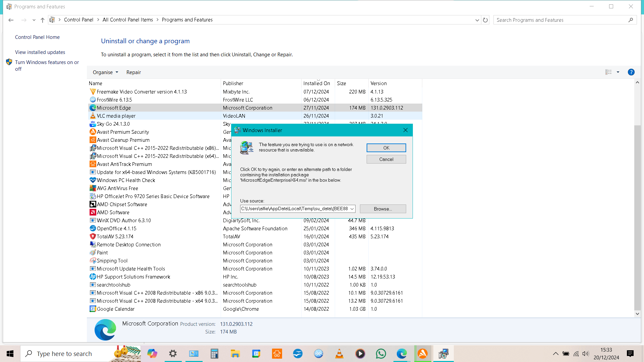Expand the Use source path dropdown
This screenshot has height=362, width=644.
(352, 209)
